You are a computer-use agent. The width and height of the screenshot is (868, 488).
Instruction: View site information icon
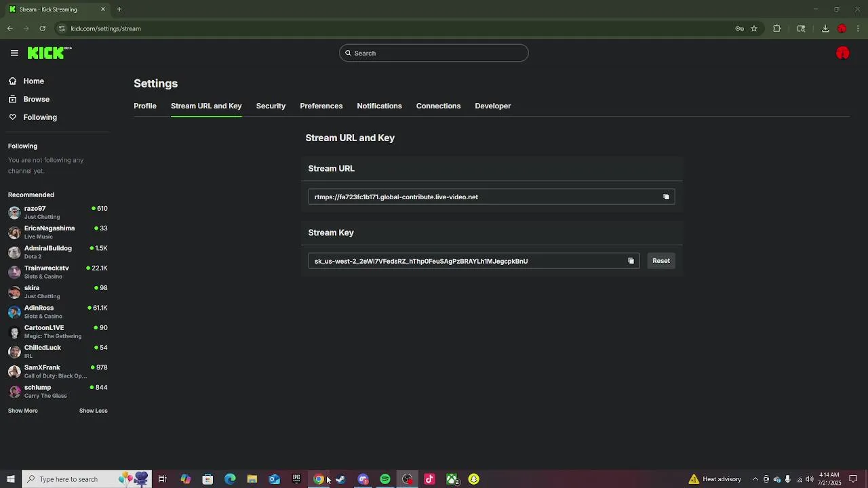pos(62,28)
